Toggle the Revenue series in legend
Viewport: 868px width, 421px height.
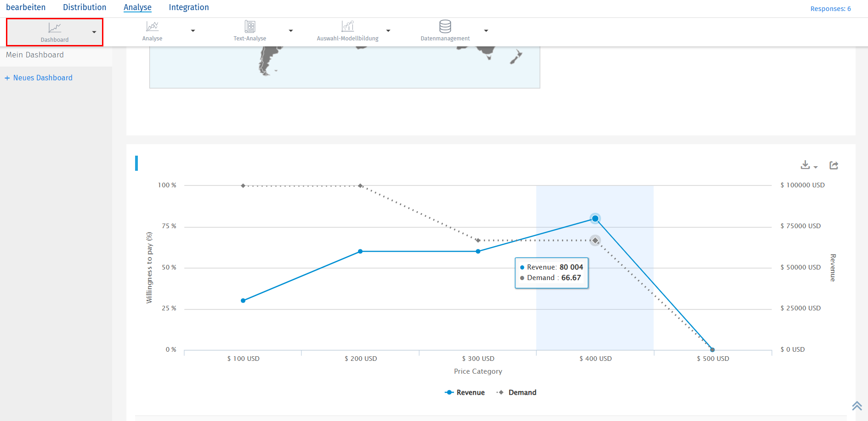click(x=465, y=393)
